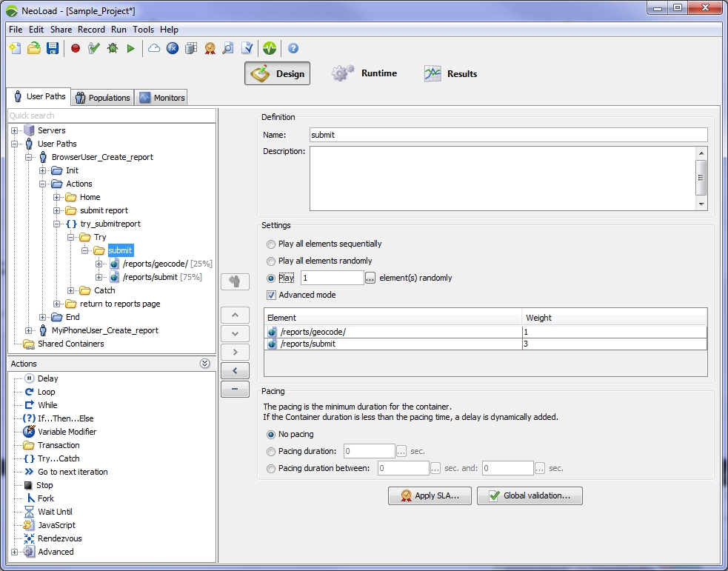Screen dimensions: 728x571
Task: Click the red Record toolbar icon
Action: (76, 48)
